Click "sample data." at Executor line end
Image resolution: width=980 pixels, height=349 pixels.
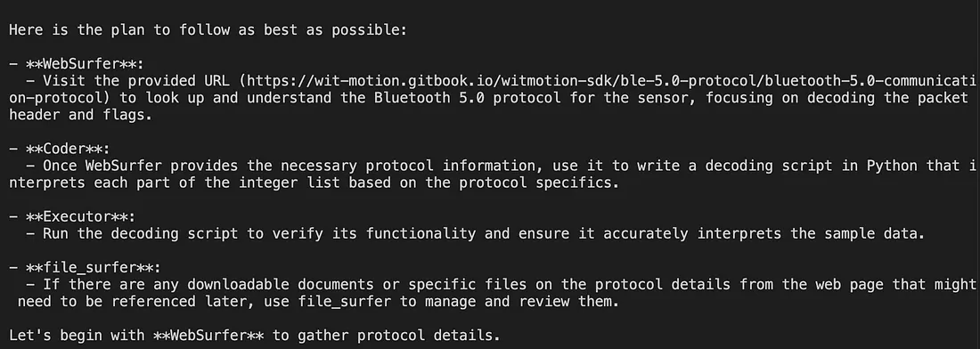(x=874, y=233)
